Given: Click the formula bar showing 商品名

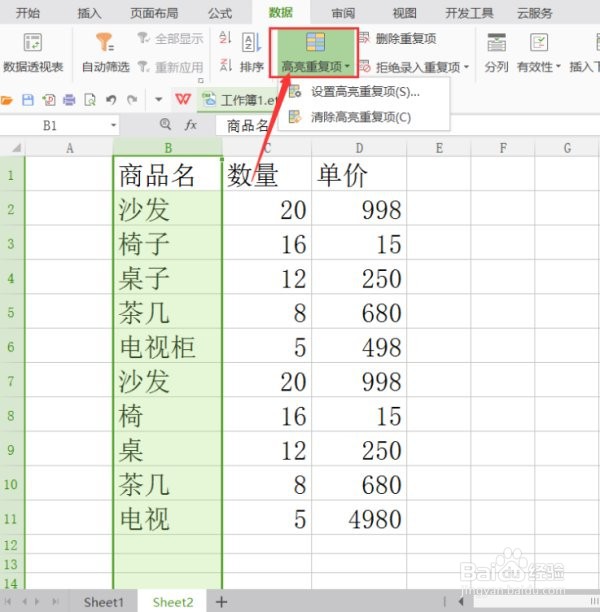Looking at the screenshot, I should pyautogui.click(x=408, y=126).
